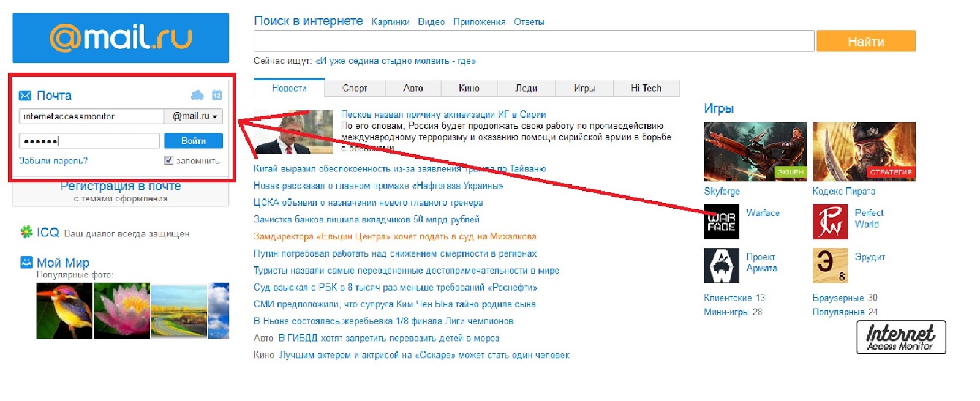Click the ICQ flower icon

(26, 232)
